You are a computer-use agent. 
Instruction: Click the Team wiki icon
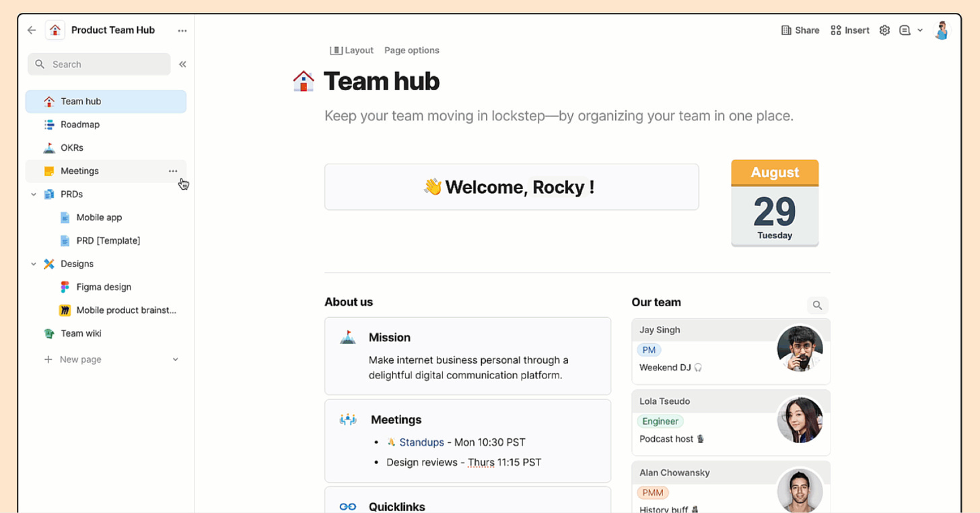tap(49, 333)
